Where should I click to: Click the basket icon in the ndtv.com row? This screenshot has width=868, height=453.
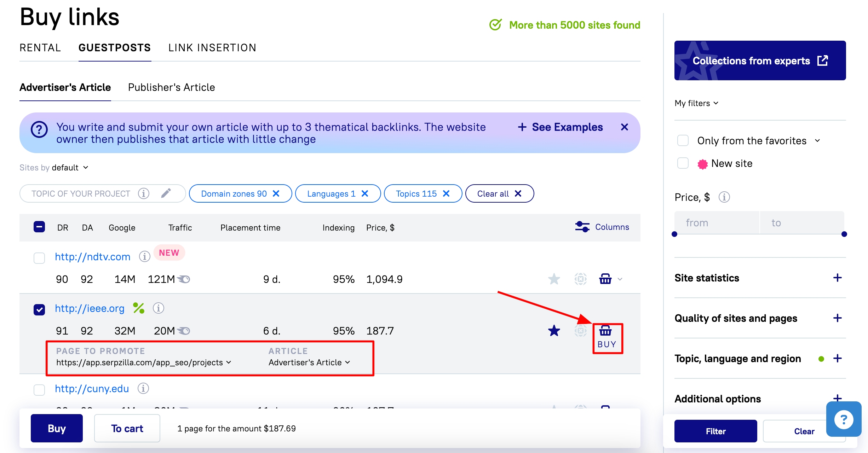(605, 279)
